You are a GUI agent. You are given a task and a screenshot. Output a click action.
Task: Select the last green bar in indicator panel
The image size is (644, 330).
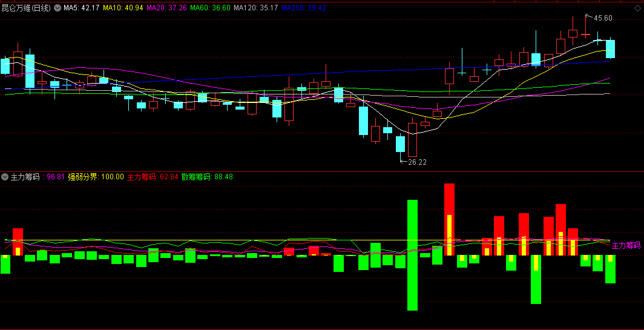coord(610,269)
